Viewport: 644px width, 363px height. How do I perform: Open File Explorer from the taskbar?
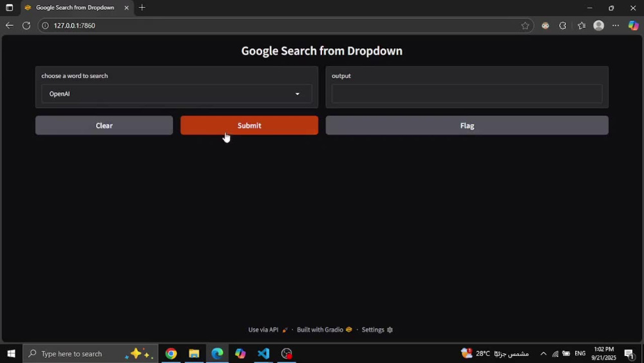pyautogui.click(x=194, y=353)
